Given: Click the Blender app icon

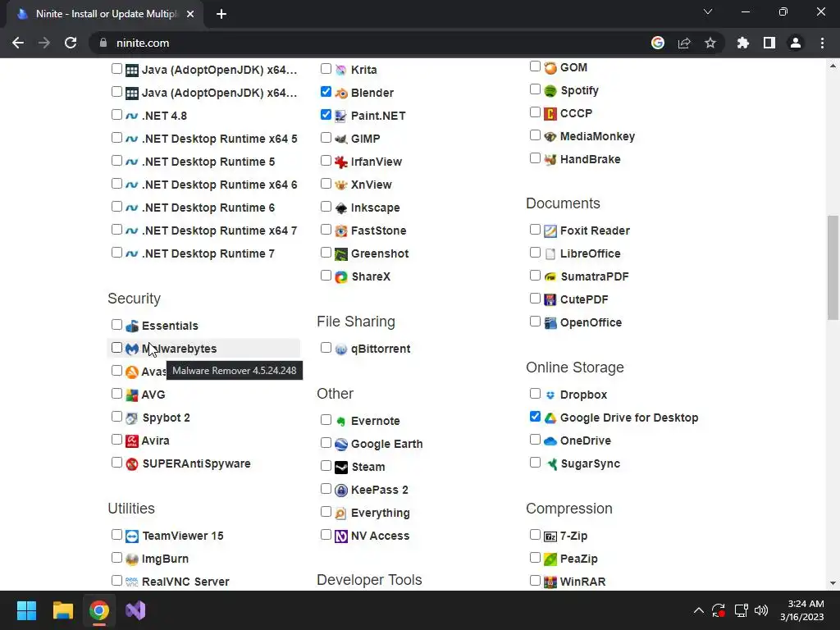Looking at the screenshot, I should (341, 94).
